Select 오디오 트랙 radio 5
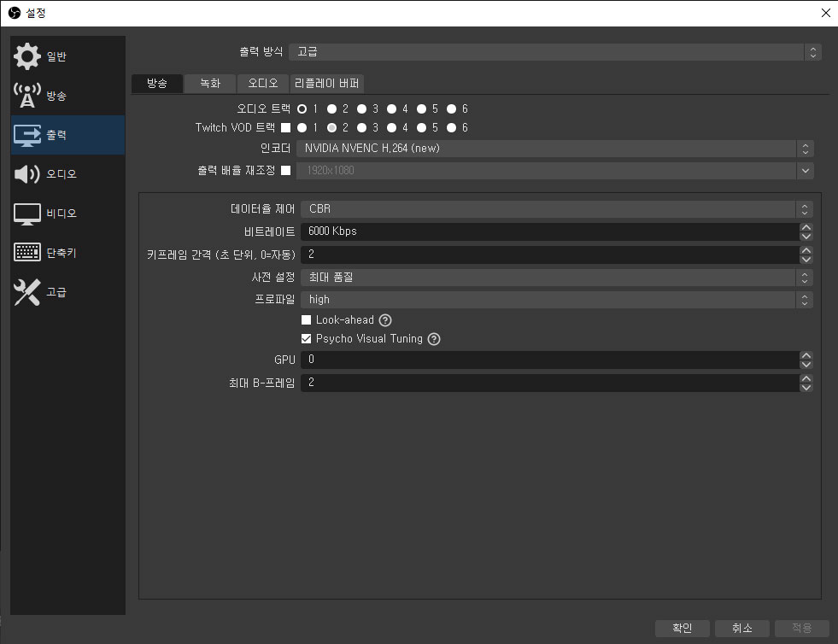This screenshot has width=838, height=644. point(422,109)
